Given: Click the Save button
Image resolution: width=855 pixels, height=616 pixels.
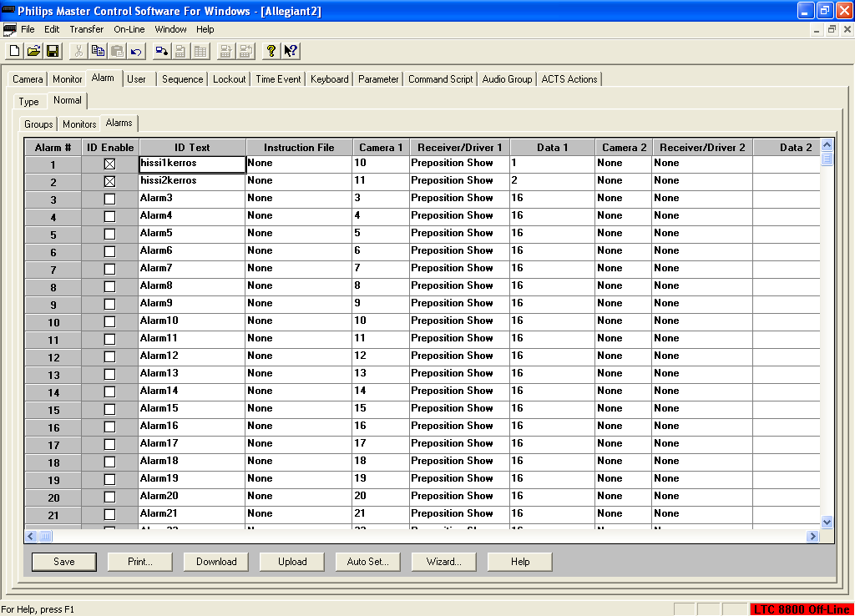Looking at the screenshot, I should pos(64,562).
